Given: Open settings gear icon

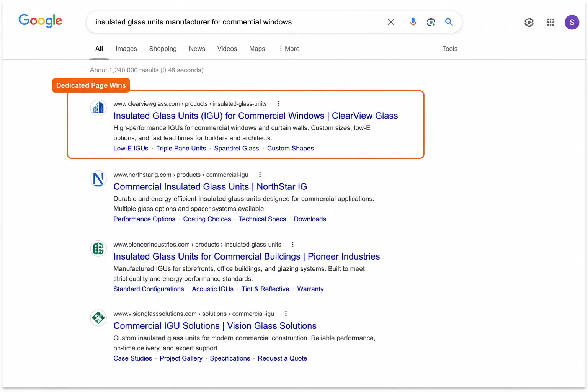Looking at the screenshot, I should (x=529, y=22).
